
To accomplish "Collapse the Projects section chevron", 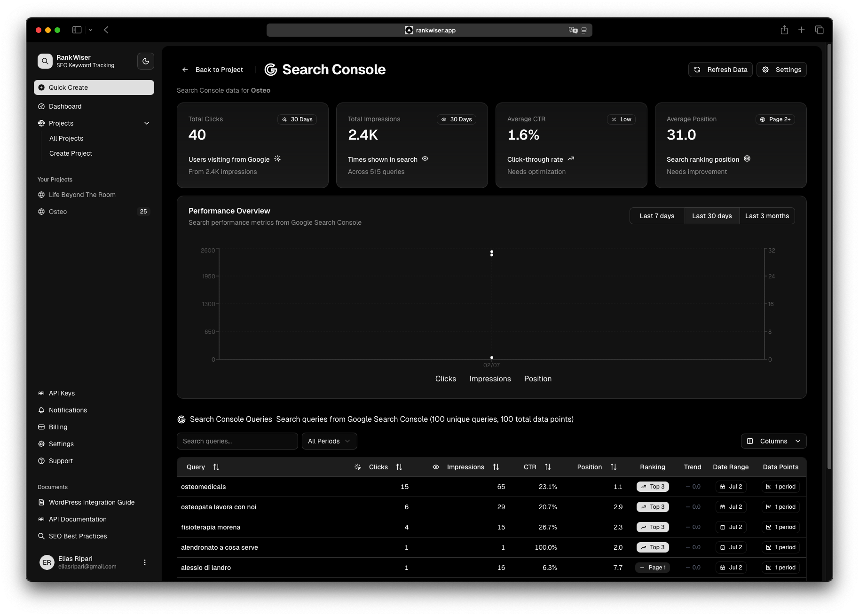I will click(147, 123).
